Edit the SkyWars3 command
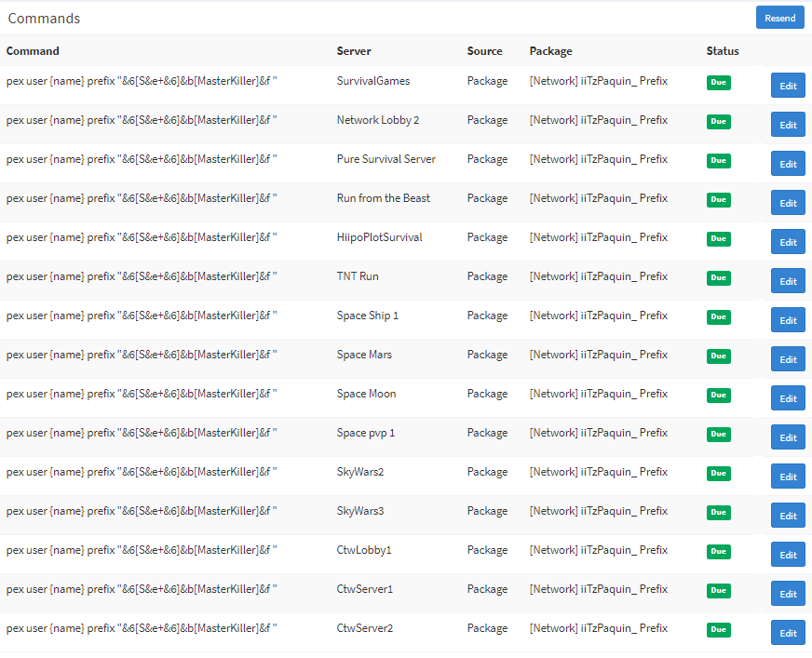The image size is (812, 658). 788,516
